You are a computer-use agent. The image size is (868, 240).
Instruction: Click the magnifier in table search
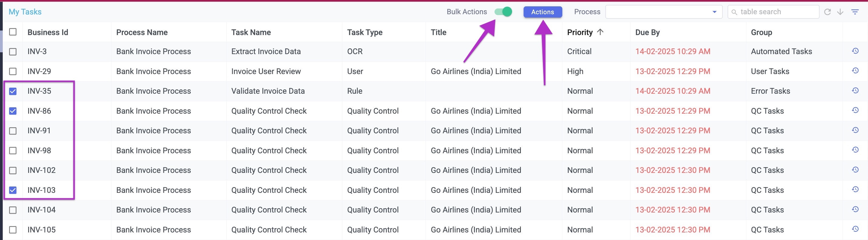(x=735, y=11)
